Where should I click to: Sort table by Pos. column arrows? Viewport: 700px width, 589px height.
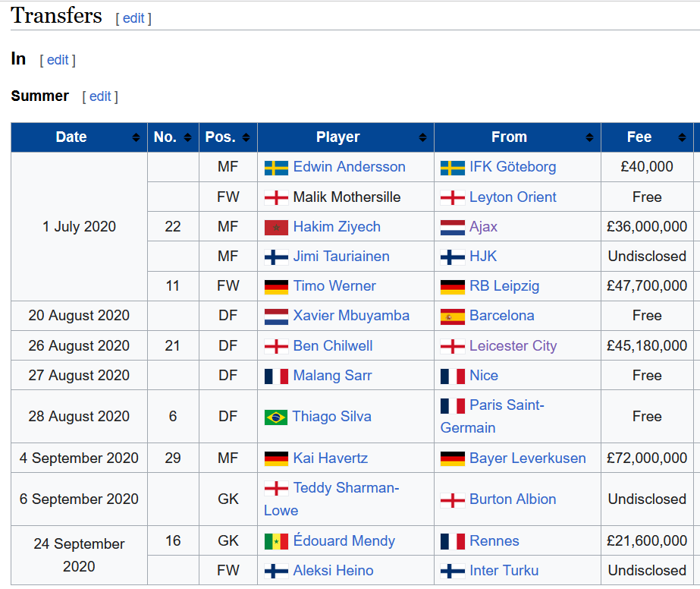246,137
